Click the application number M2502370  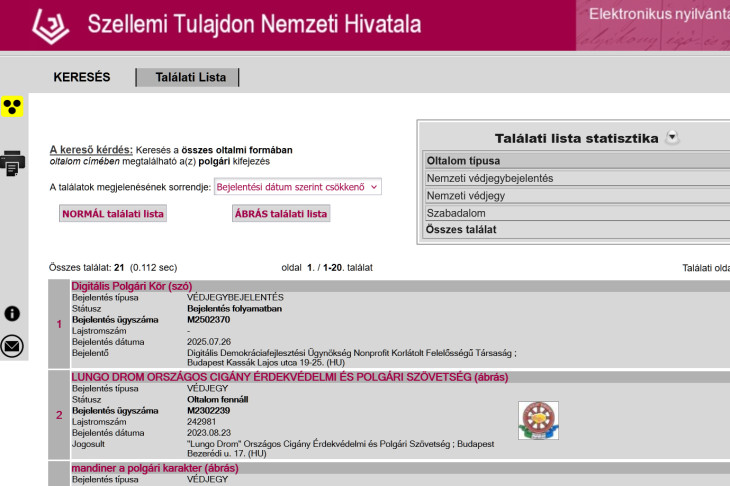tap(209, 320)
